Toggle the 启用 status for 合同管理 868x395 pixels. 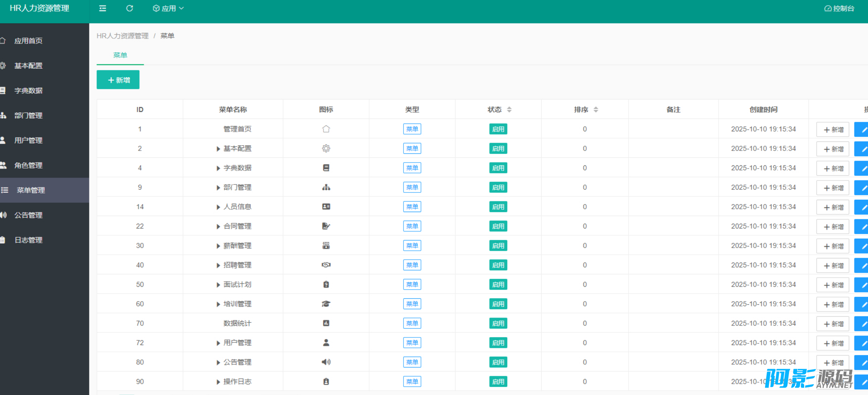coord(498,226)
